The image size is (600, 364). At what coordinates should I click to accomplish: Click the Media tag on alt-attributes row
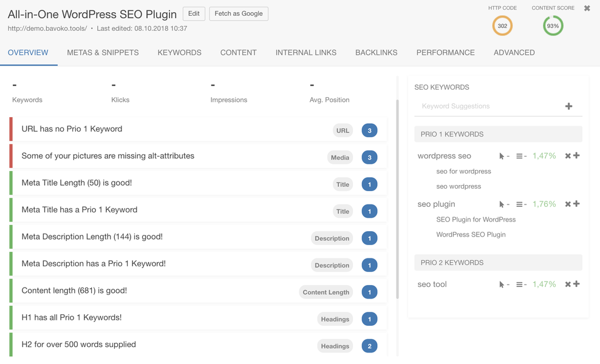(x=340, y=157)
